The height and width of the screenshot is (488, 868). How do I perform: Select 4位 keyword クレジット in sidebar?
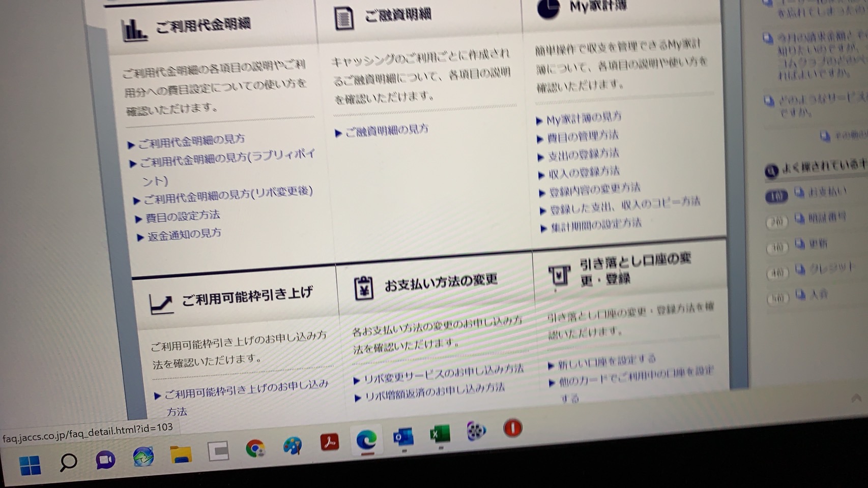(x=832, y=269)
